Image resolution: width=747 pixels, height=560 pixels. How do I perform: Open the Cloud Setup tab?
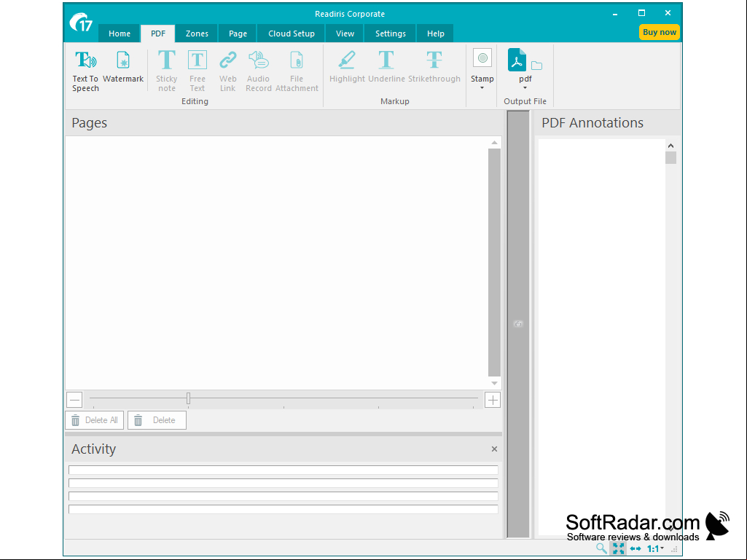click(291, 33)
